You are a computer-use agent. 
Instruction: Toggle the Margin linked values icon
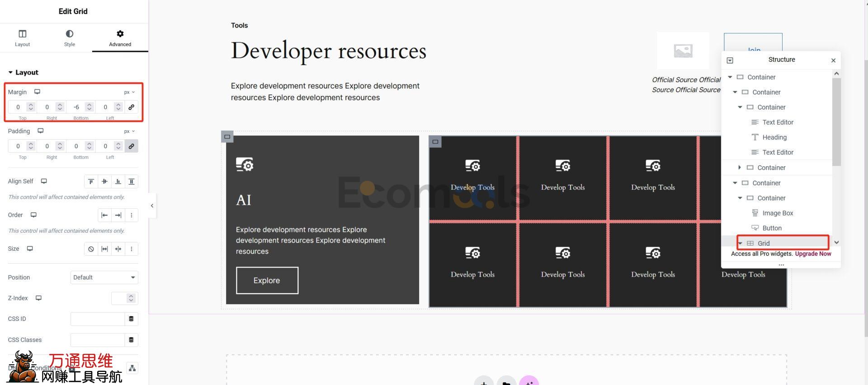[x=131, y=107]
